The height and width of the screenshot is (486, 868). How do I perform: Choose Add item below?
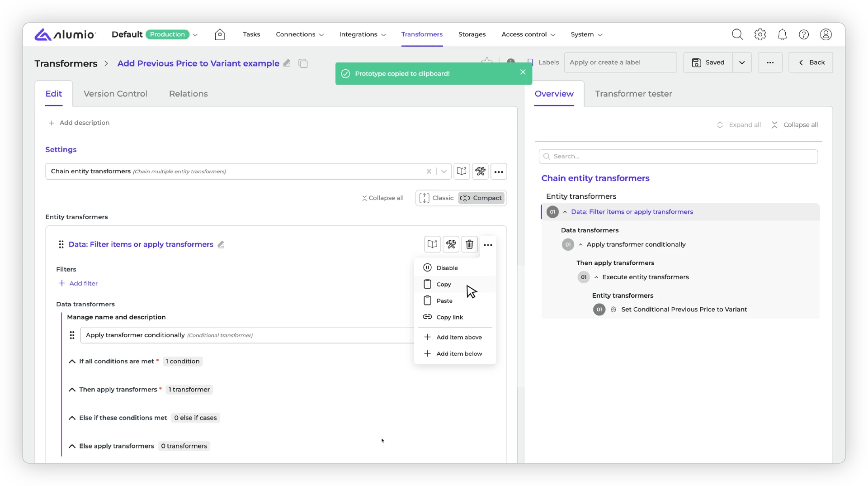point(455,354)
